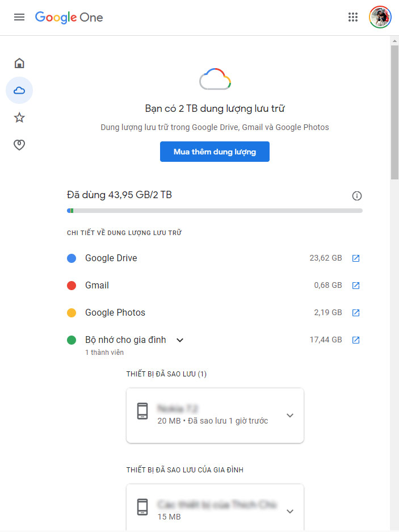Click Đã dùng 43,95 GB/2 TB text
The image size is (399, 532).
click(119, 195)
